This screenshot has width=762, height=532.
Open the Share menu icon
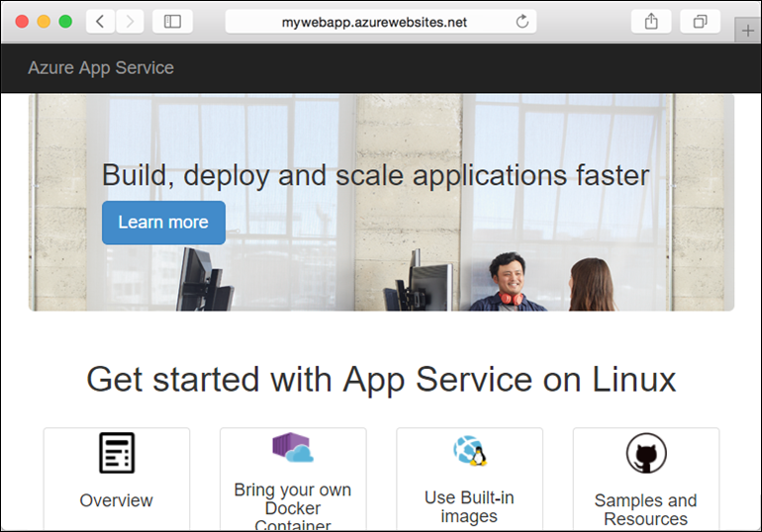tap(651, 22)
